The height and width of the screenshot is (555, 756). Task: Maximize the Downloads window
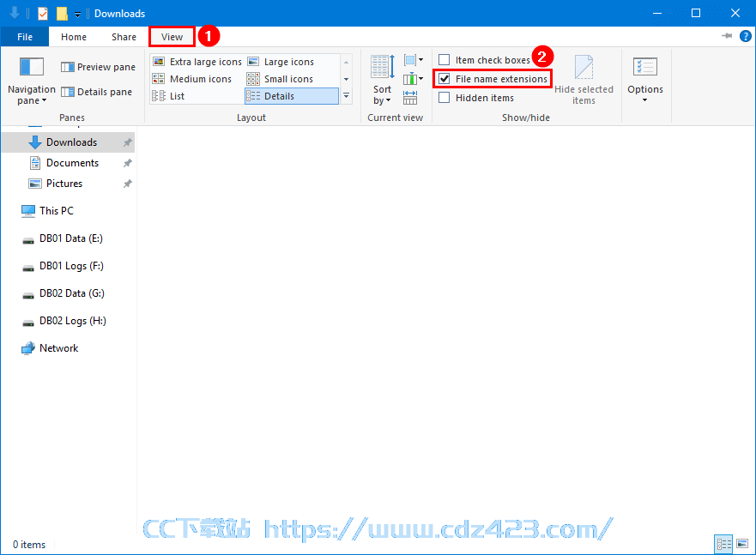tap(696, 13)
